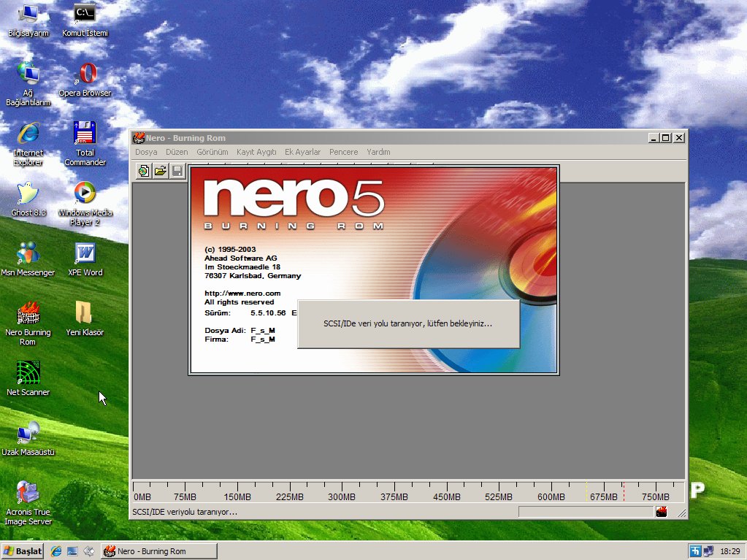This screenshot has width=747, height=560.
Task: Open the Düzen menu
Action: 177,152
